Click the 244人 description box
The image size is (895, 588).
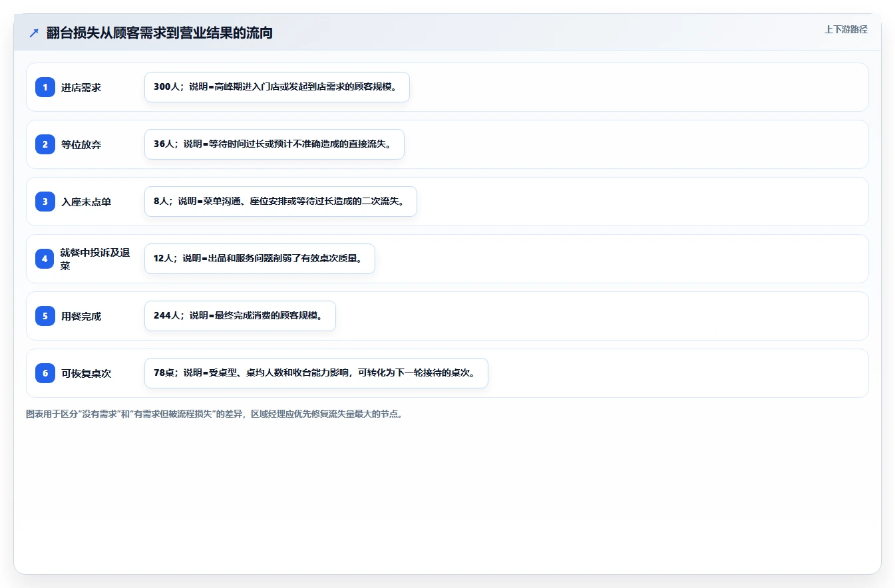coord(240,316)
